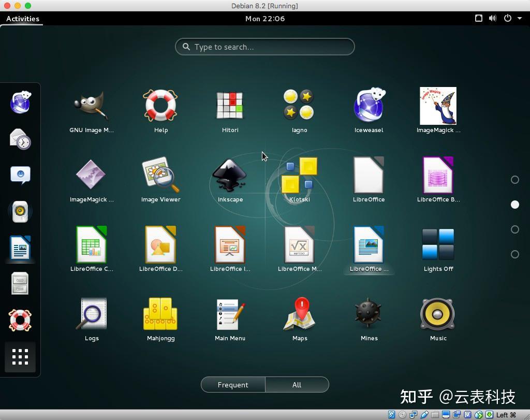This screenshot has width=530, height=420.
Task: Click VirtualBox USB status icon
Action: 424,415
